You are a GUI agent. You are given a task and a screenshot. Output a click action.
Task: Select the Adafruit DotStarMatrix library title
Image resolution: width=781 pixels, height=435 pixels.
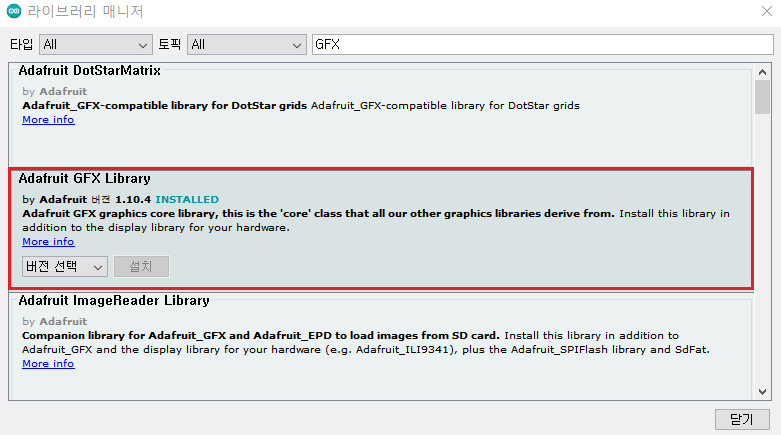point(90,71)
